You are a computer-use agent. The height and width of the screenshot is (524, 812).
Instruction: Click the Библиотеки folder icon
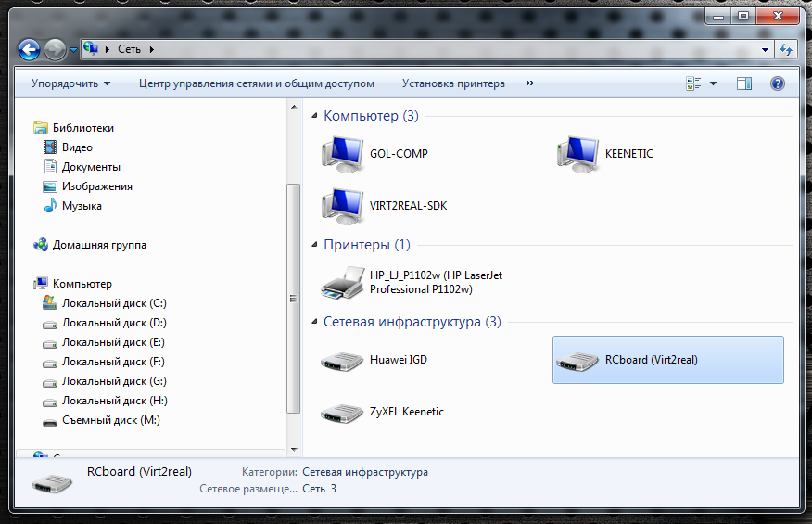point(41,128)
